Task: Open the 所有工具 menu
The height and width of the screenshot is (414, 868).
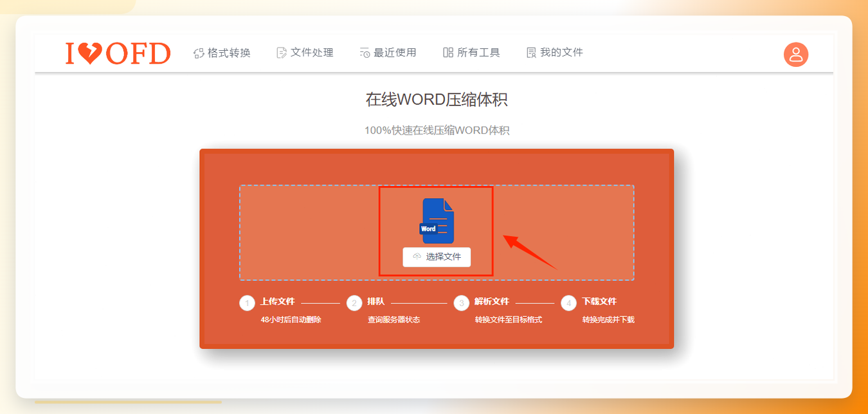Action: point(471,53)
